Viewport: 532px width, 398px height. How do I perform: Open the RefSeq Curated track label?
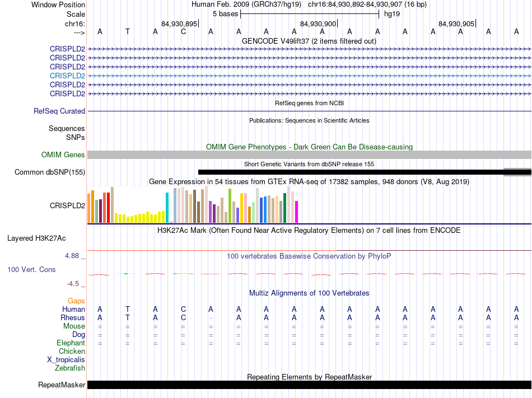(59, 111)
